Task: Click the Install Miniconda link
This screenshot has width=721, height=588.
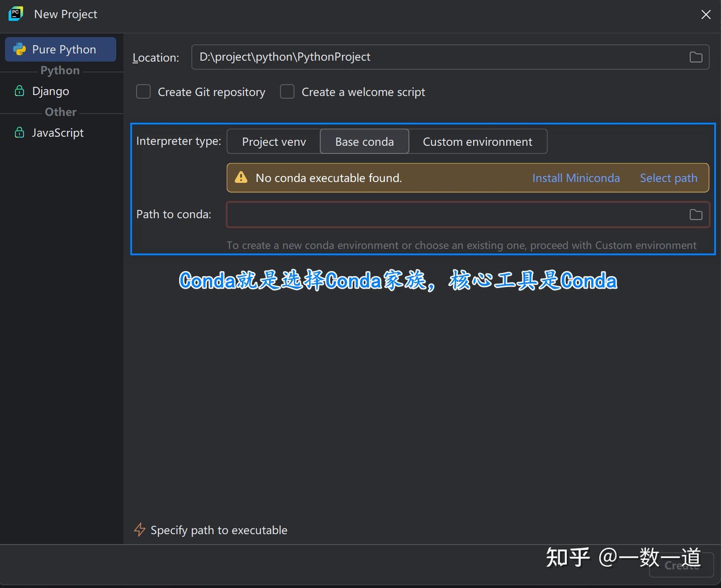Action: click(576, 178)
